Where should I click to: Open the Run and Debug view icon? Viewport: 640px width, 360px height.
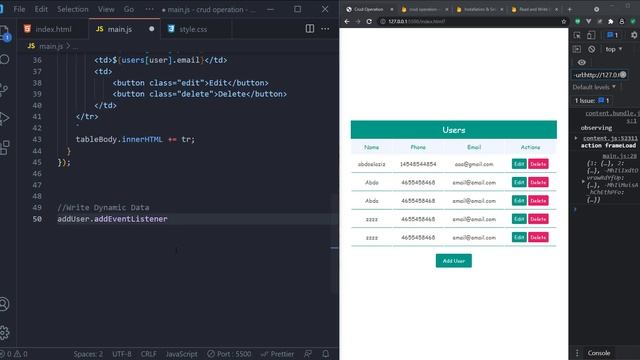4,118
